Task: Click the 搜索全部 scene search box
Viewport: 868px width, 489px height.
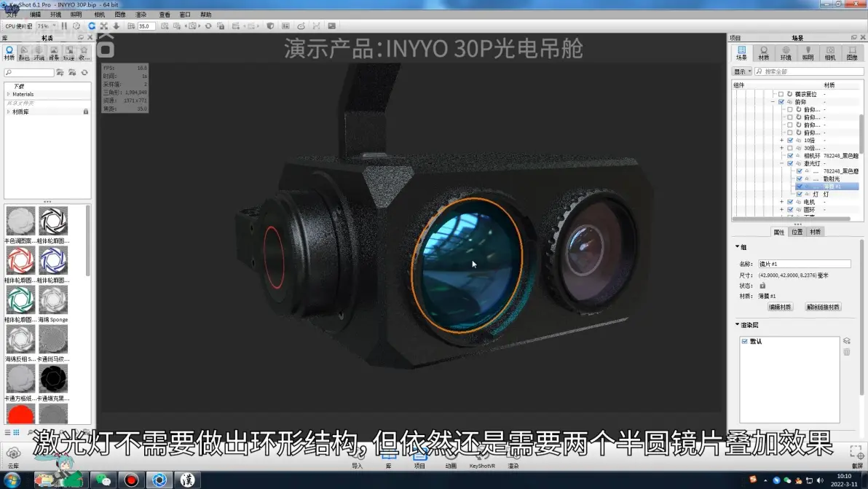Action: point(809,71)
